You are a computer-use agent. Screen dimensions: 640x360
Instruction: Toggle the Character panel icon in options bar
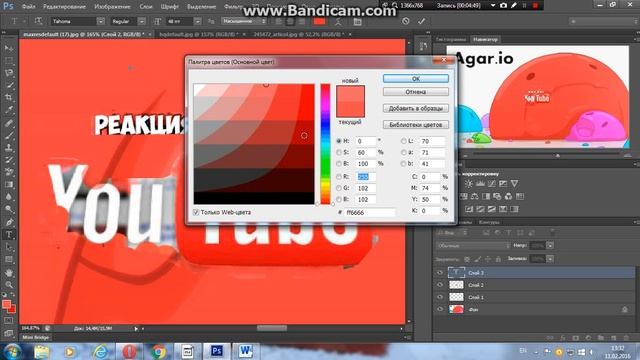click(358, 21)
